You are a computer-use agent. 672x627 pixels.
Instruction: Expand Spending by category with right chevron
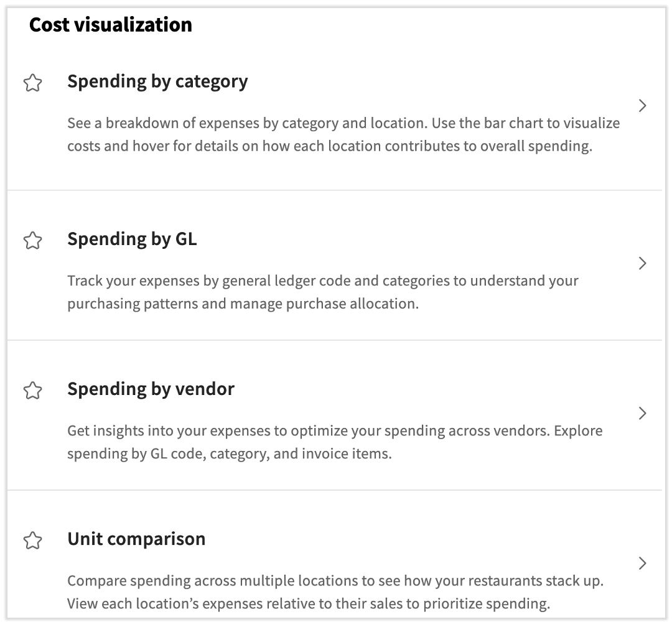pyautogui.click(x=643, y=106)
